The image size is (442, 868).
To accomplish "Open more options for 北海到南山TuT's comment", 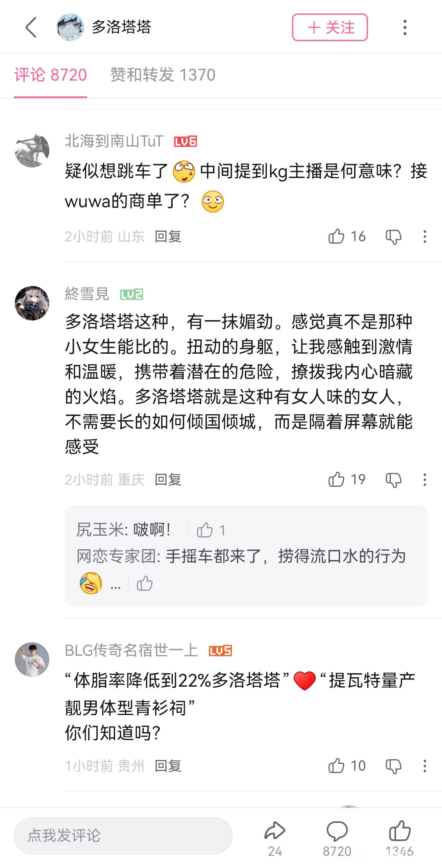I will (425, 237).
